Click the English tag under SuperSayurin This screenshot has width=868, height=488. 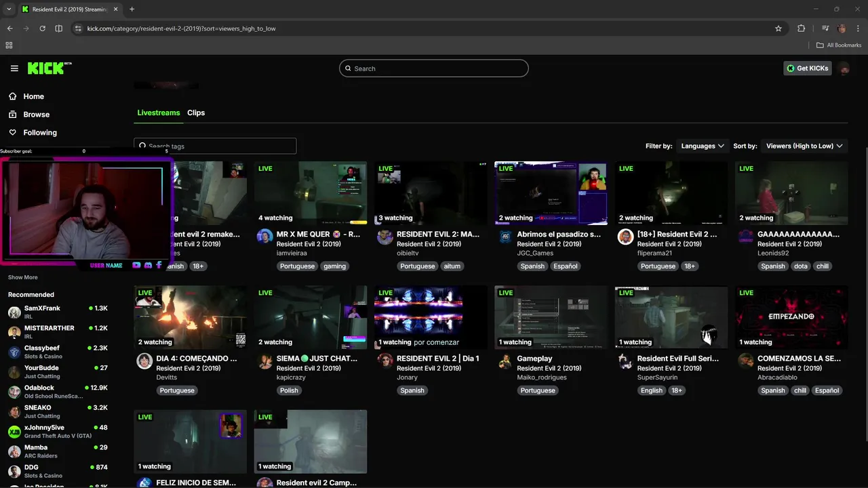[652, 390]
